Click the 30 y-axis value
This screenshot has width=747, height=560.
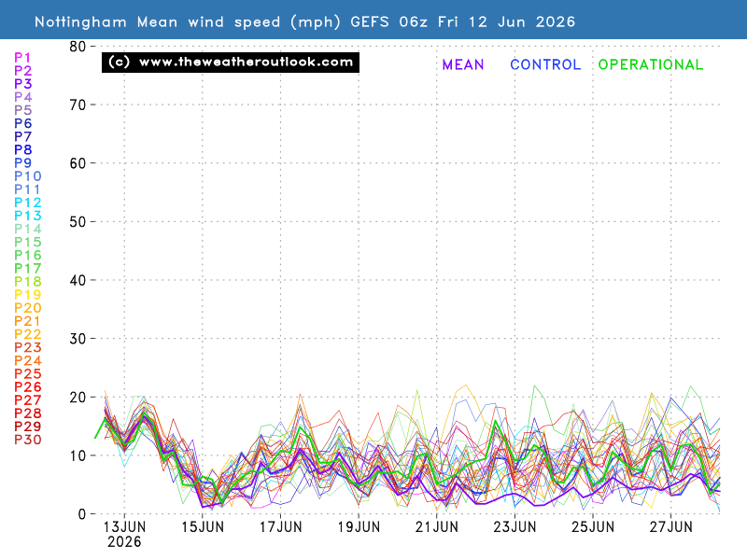(x=78, y=339)
